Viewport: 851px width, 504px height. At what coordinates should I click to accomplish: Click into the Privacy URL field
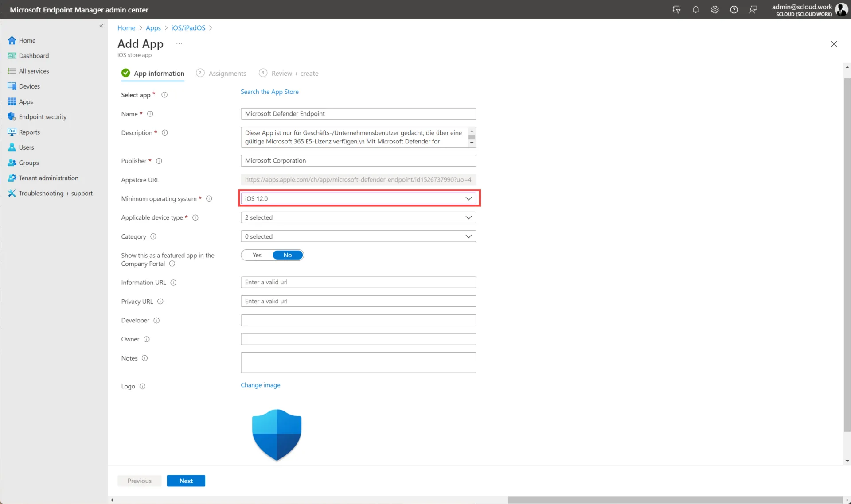[358, 301]
